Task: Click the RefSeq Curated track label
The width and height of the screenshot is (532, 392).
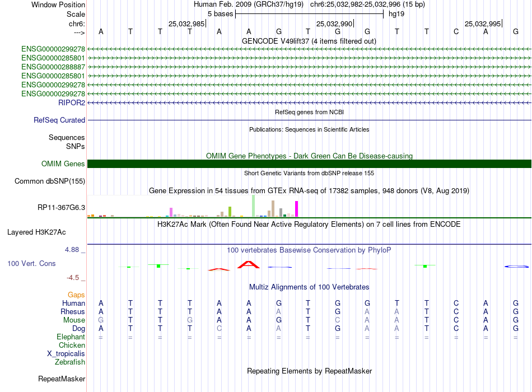Action: coord(59,120)
